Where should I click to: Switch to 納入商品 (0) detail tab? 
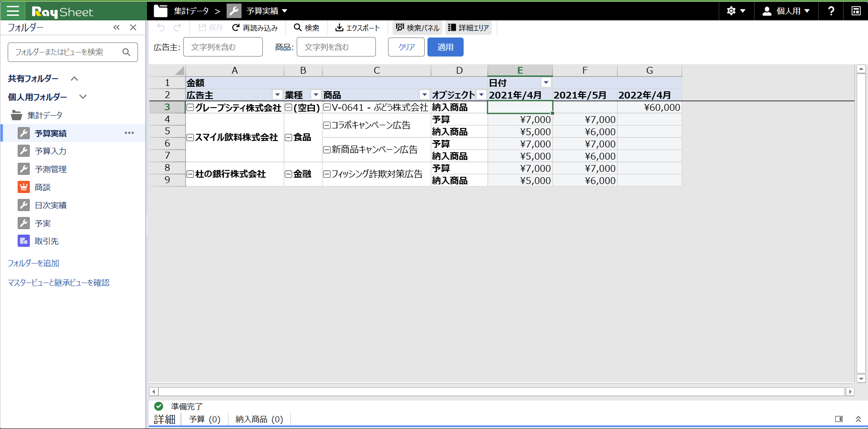259,420
